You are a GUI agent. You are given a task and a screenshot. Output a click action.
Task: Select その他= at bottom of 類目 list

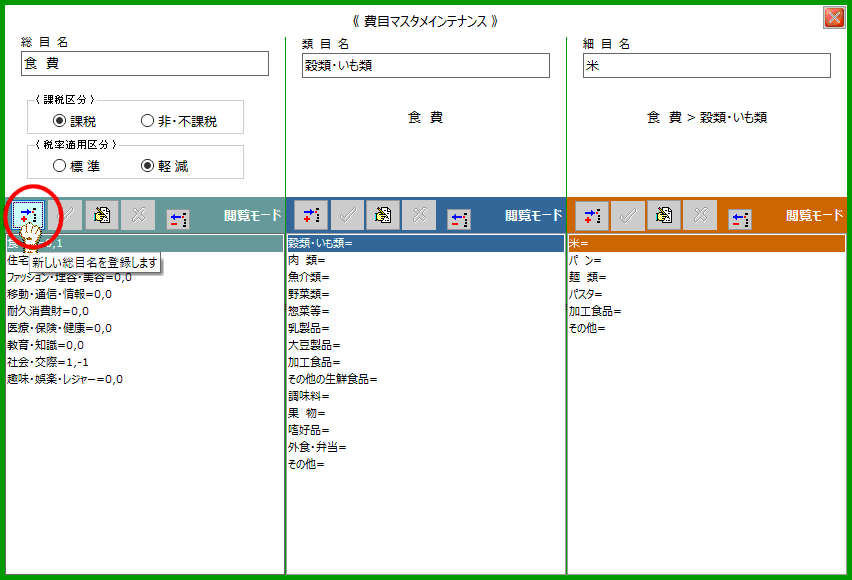pyautogui.click(x=426, y=464)
